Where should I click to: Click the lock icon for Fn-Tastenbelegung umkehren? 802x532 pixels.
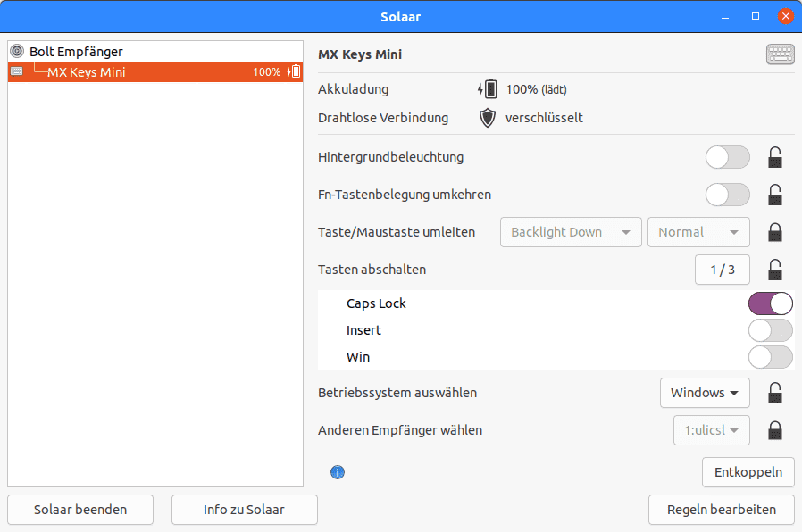775,195
